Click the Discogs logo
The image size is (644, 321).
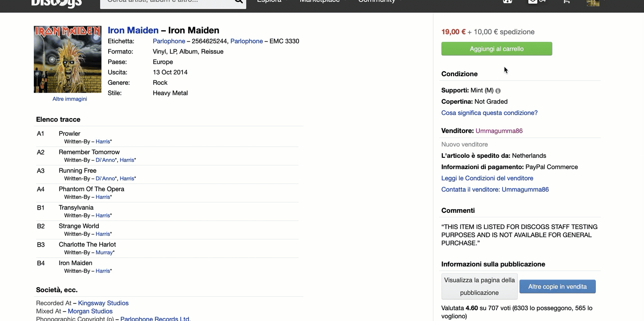tap(56, 3)
